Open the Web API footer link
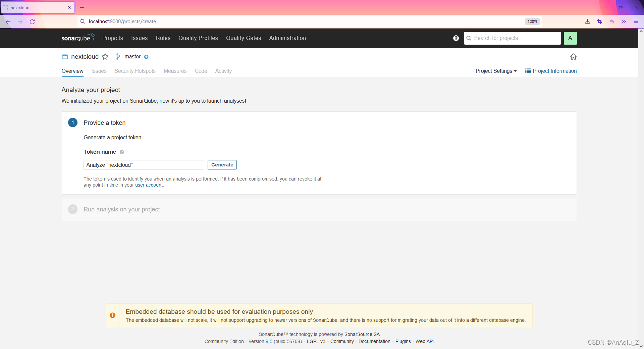This screenshot has width=644, height=349. click(425, 341)
